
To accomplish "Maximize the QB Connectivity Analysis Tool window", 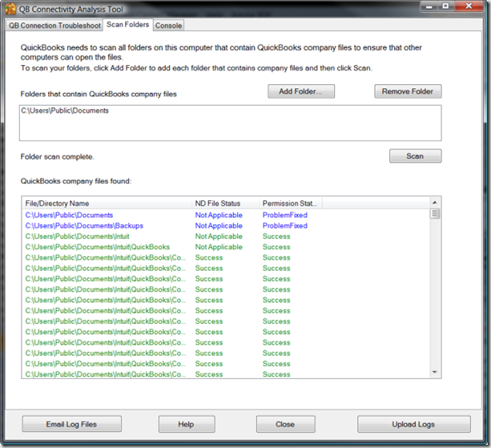I will tap(445, 6).
